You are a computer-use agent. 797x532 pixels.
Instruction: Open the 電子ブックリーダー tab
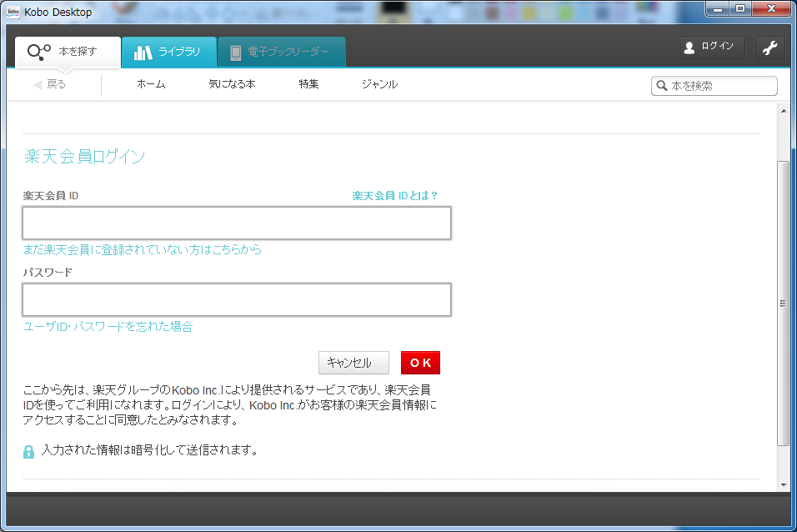(x=282, y=52)
